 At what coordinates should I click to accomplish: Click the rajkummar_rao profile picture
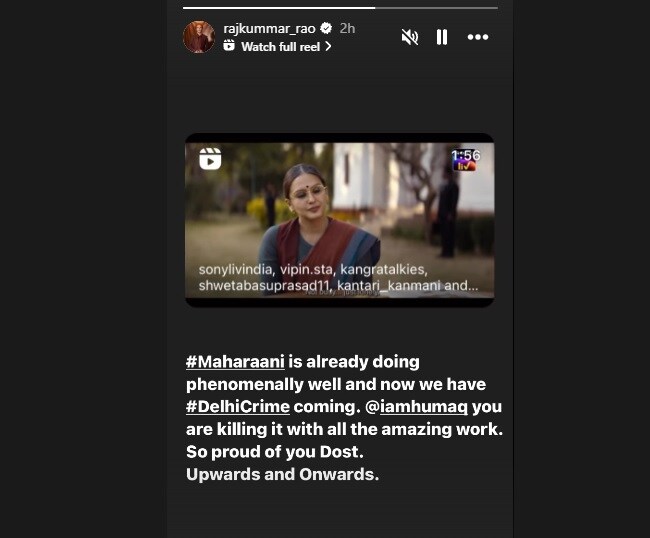[x=199, y=37]
